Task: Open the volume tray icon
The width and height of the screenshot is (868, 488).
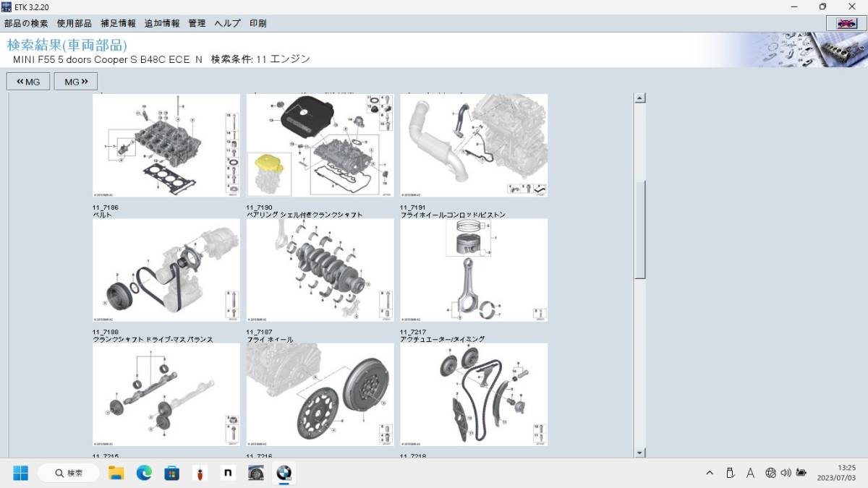Action: tap(786, 473)
